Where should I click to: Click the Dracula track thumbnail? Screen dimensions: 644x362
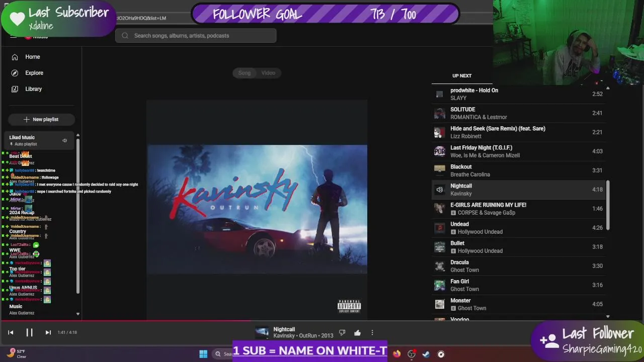pyautogui.click(x=440, y=266)
